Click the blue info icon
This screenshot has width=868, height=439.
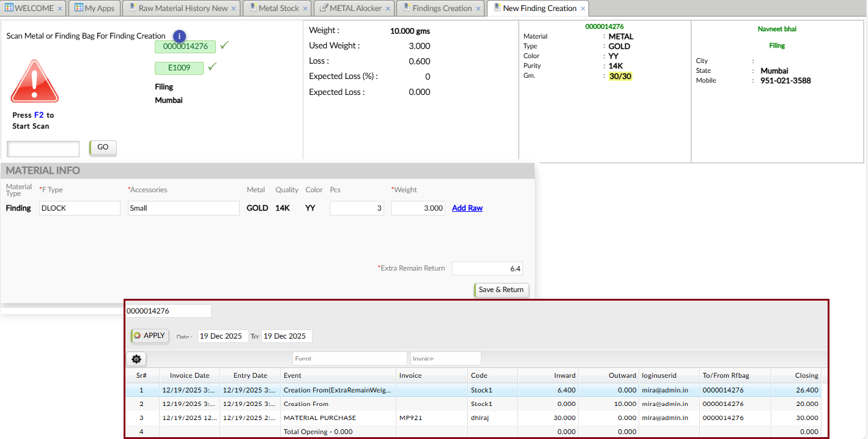point(179,36)
